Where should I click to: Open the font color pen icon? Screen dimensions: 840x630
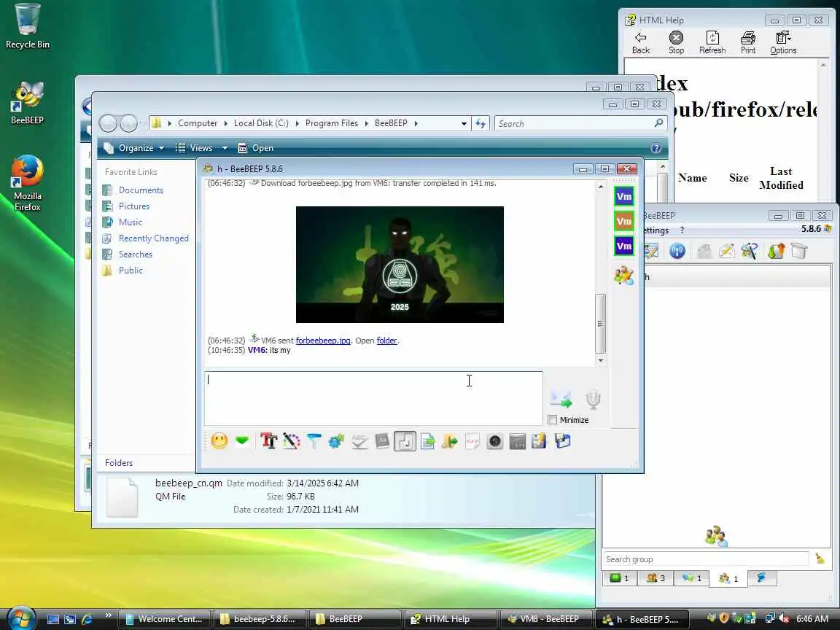coord(292,441)
